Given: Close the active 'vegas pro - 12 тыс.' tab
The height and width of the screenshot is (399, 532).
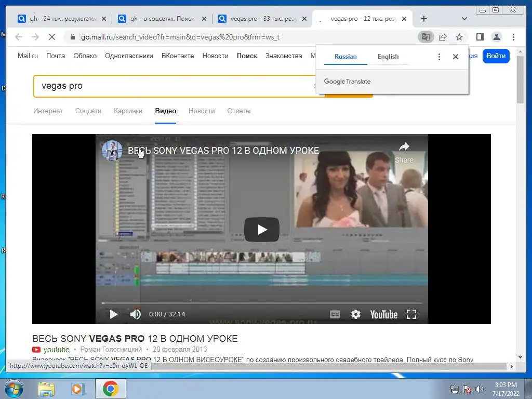Looking at the screenshot, I should (404, 19).
